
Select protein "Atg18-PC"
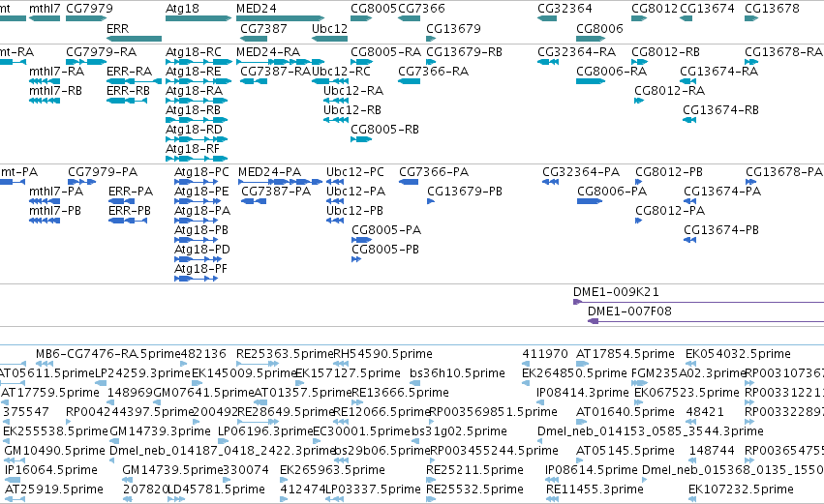(x=201, y=172)
